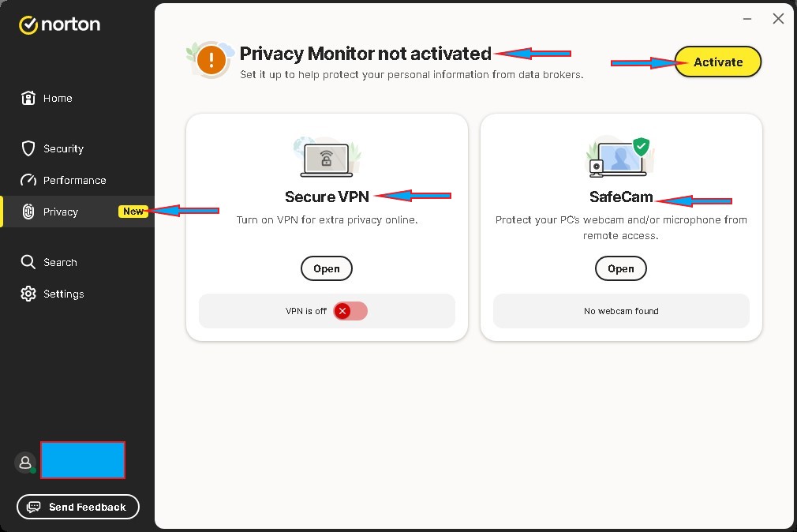The image size is (797, 532).
Task: Click the green SafeCam protection checkmark badge
Action: click(x=641, y=145)
